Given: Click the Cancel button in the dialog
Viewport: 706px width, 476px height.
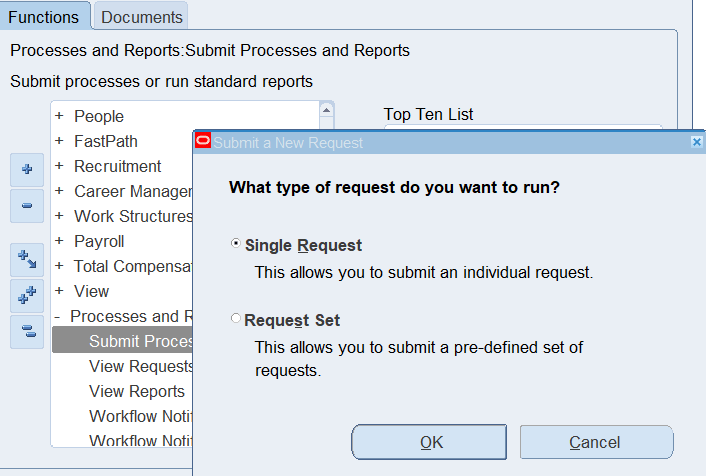Looking at the screenshot, I should point(596,442).
